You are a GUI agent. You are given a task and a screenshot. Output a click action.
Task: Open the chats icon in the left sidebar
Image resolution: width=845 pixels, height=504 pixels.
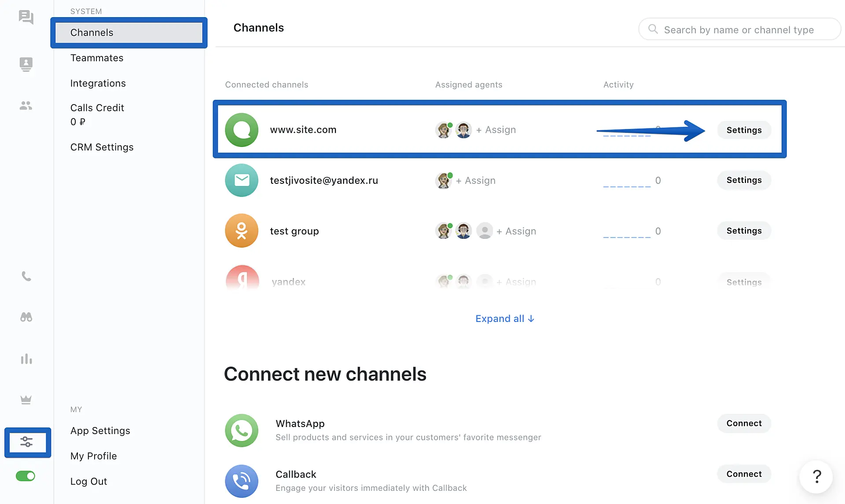26,17
